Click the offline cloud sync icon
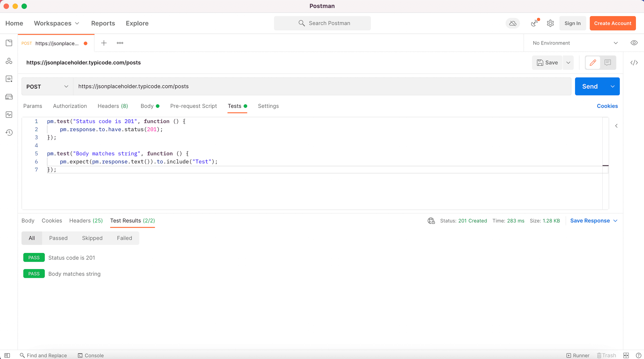Screen dimensions: 644x359 click(x=513, y=23)
